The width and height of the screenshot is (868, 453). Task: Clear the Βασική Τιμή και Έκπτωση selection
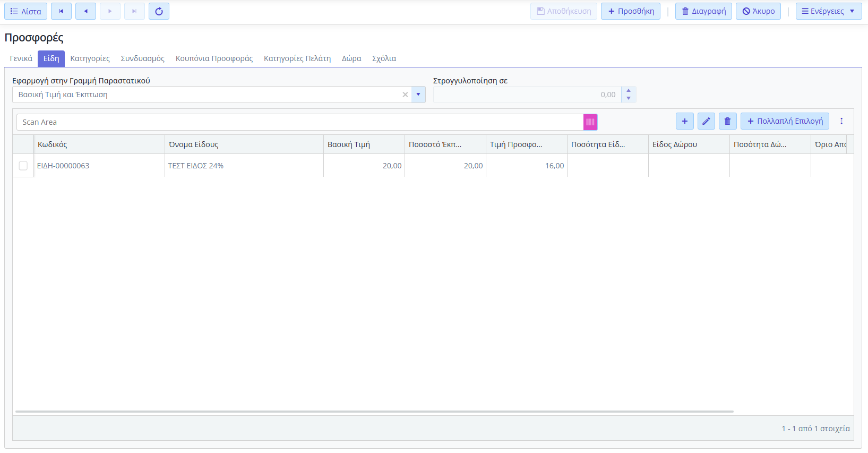pyautogui.click(x=405, y=95)
